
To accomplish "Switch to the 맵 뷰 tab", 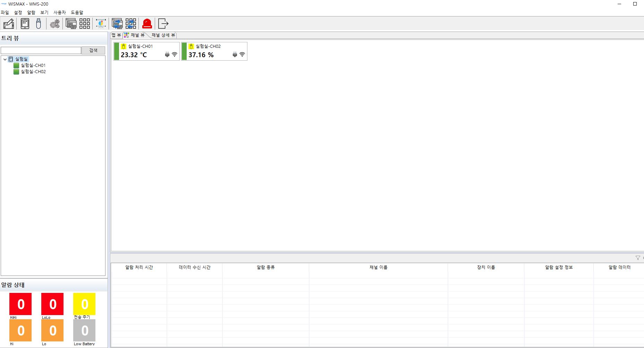I will pyautogui.click(x=116, y=35).
